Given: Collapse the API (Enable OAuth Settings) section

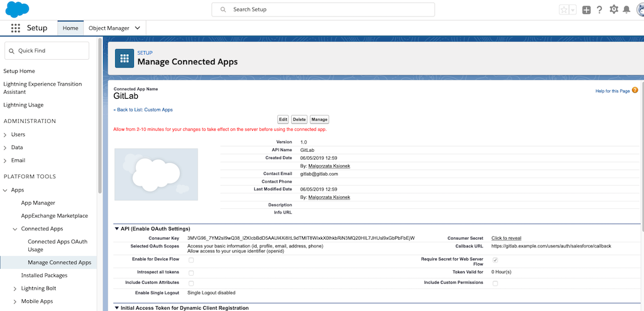Looking at the screenshot, I should point(116,229).
